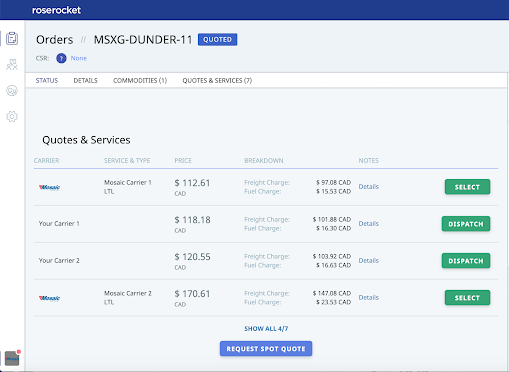509x372 pixels.
Task: Go back via the Orders breadcrumb
Action: pyautogui.click(x=54, y=40)
